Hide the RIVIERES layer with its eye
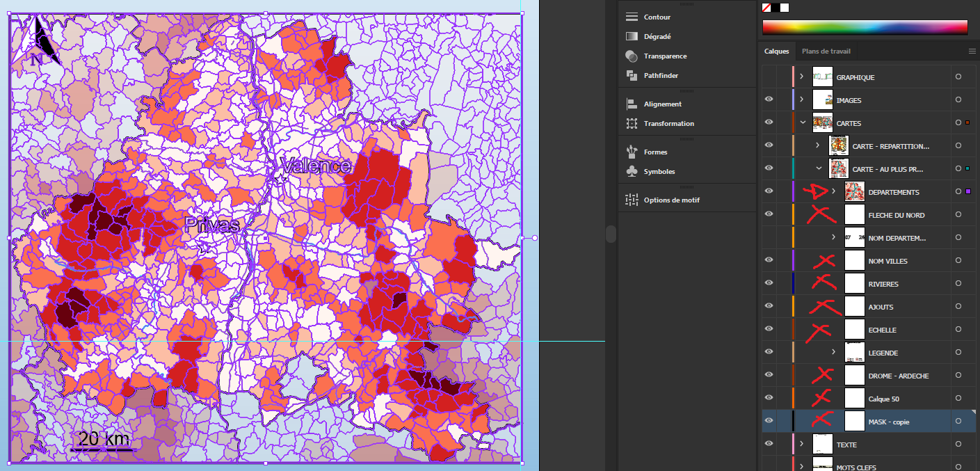Screen dimensions: 980x471 (x=769, y=284)
